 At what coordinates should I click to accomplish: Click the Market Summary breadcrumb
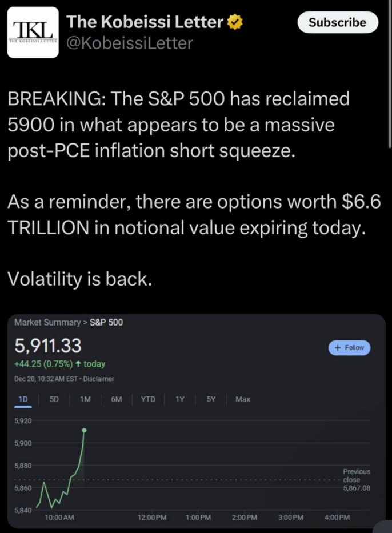(47, 322)
